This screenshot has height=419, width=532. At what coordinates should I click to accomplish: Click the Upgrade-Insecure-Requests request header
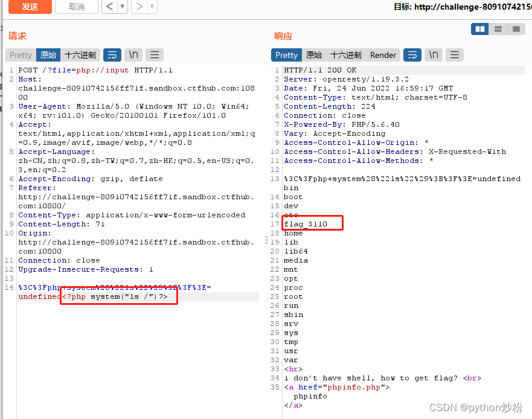tap(86, 269)
